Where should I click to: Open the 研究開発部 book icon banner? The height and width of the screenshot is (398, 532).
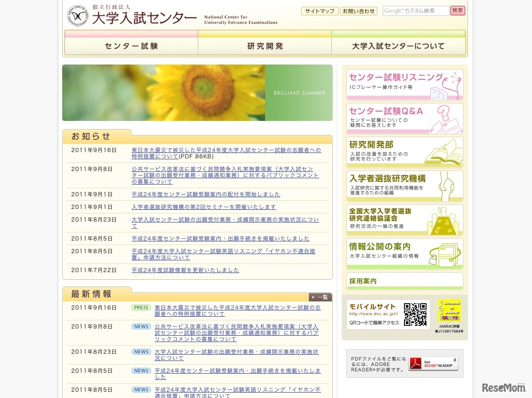point(404,152)
